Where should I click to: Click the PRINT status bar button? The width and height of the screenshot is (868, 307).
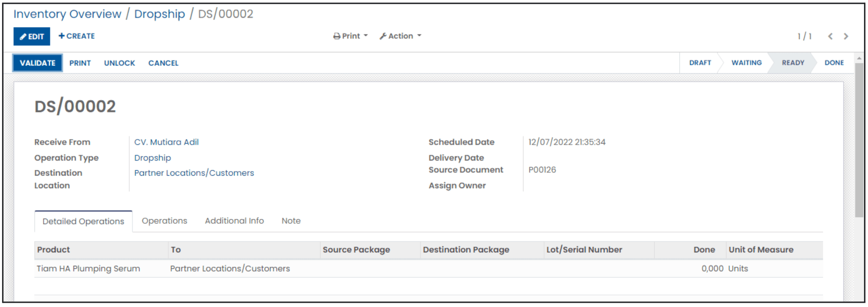80,63
